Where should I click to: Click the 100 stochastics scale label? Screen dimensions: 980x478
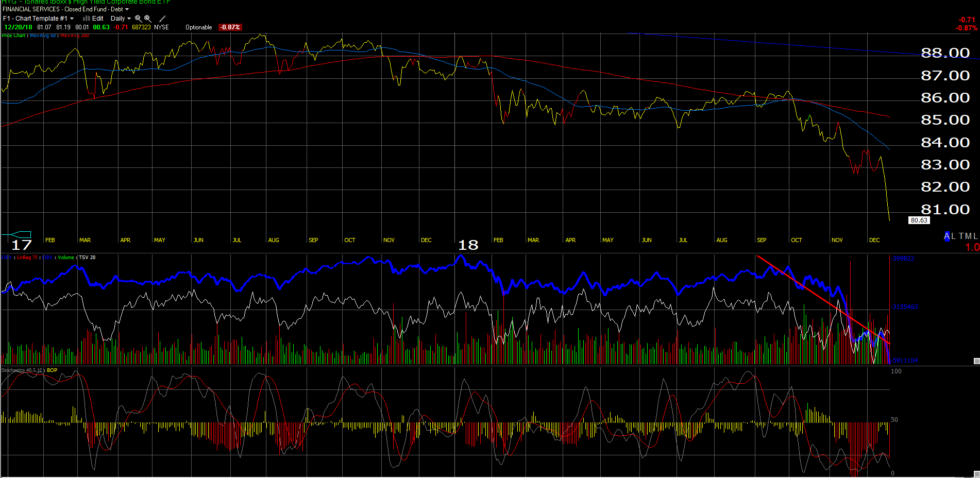point(897,371)
